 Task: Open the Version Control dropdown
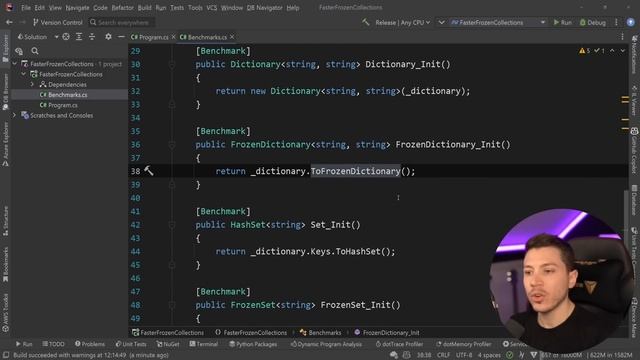click(58, 22)
